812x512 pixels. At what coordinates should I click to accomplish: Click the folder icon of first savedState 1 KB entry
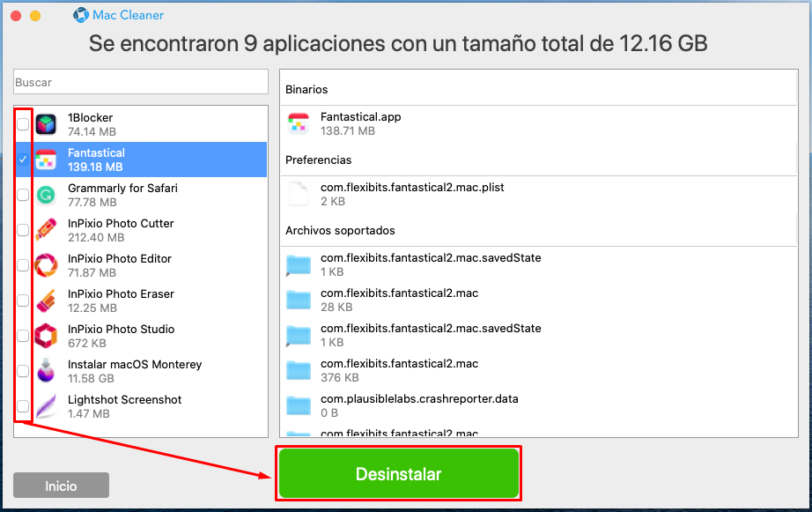pos(299,265)
